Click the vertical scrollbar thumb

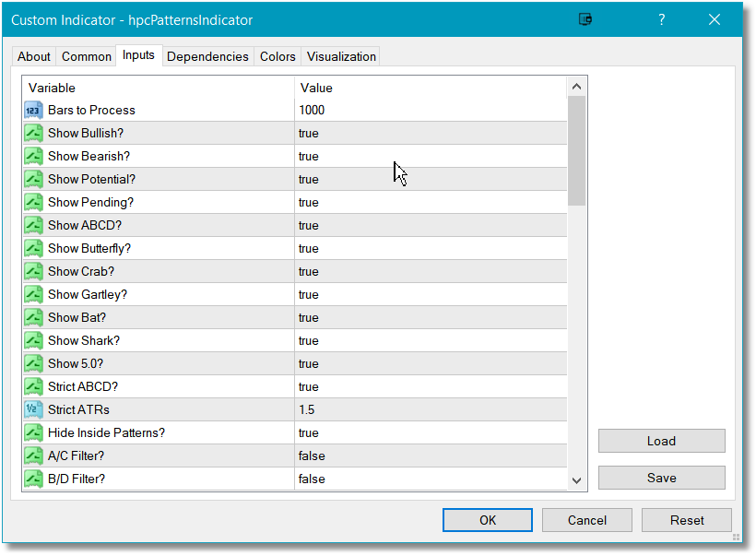pos(576,151)
